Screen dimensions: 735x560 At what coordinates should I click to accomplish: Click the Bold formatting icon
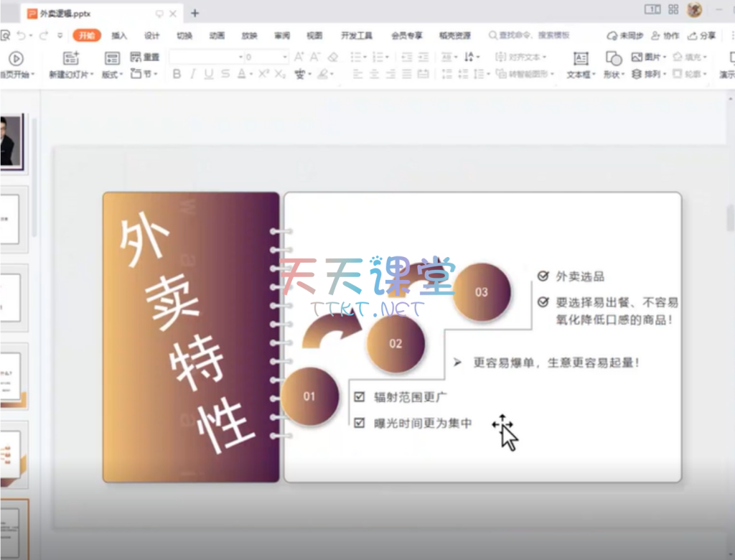coord(177,74)
